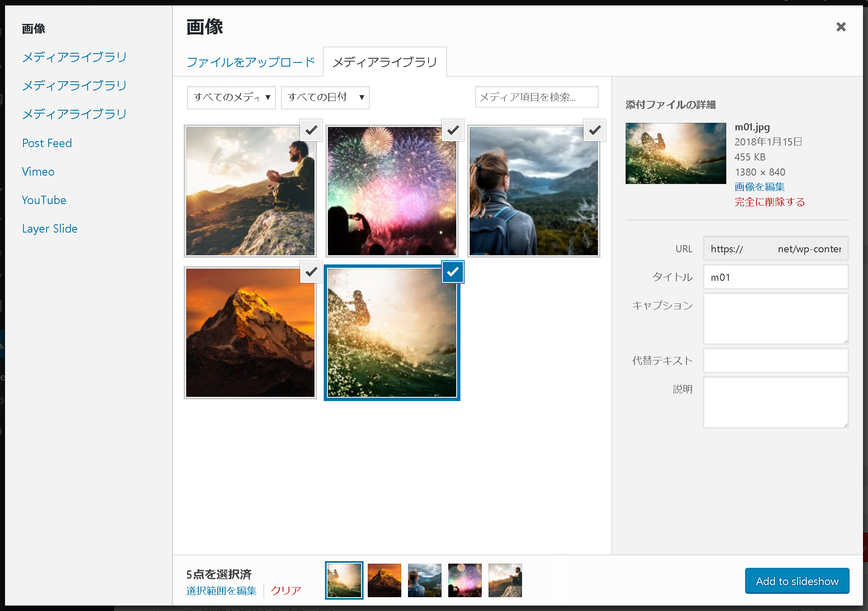Click the fireworks thumbnail in selection tray
The width and height of the screenshot is (868, 611).
465,580
